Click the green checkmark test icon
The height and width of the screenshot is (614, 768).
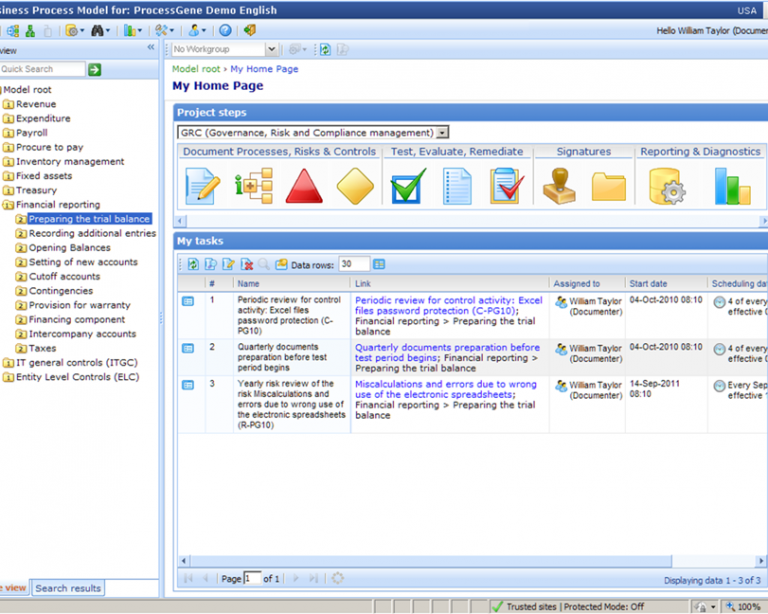click(x=408, y=186)
